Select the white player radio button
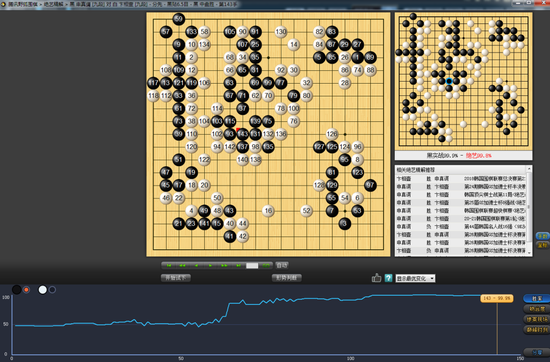The image size is (550, 362). tap(52, 290)
